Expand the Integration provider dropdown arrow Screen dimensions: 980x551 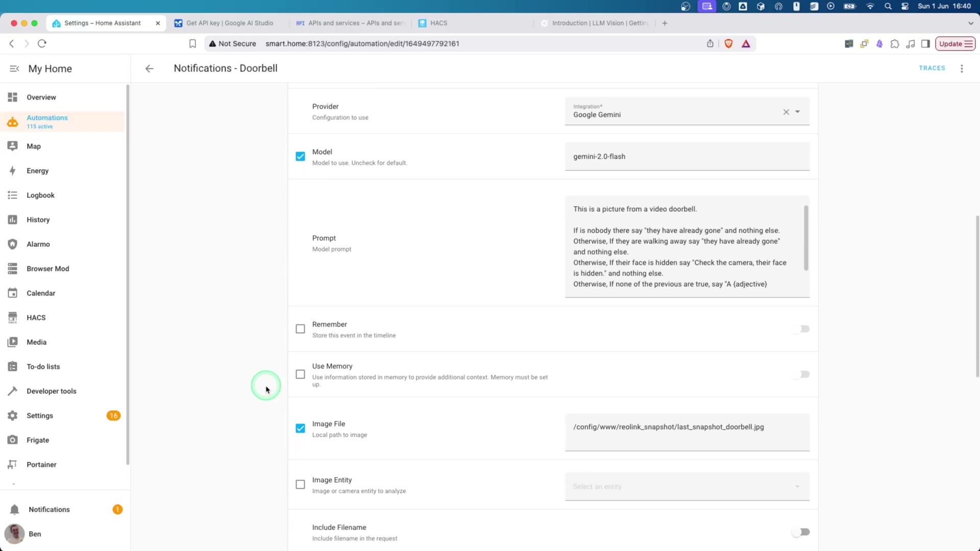pos(797,112)
